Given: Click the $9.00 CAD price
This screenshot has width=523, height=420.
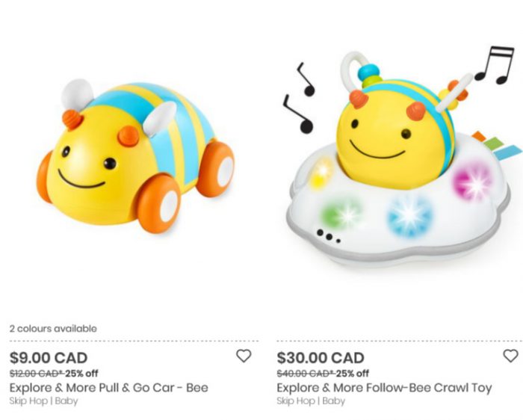Looking at the screenshot, I should tap(49, 358).
